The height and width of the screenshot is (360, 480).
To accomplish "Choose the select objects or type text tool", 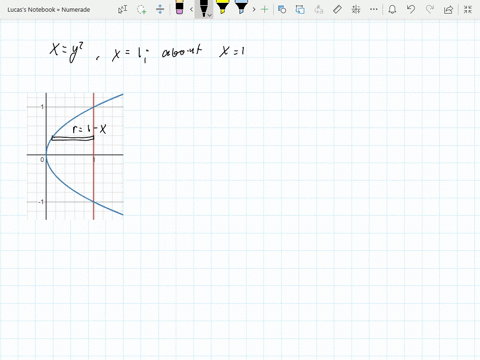I will pos(122,9).
